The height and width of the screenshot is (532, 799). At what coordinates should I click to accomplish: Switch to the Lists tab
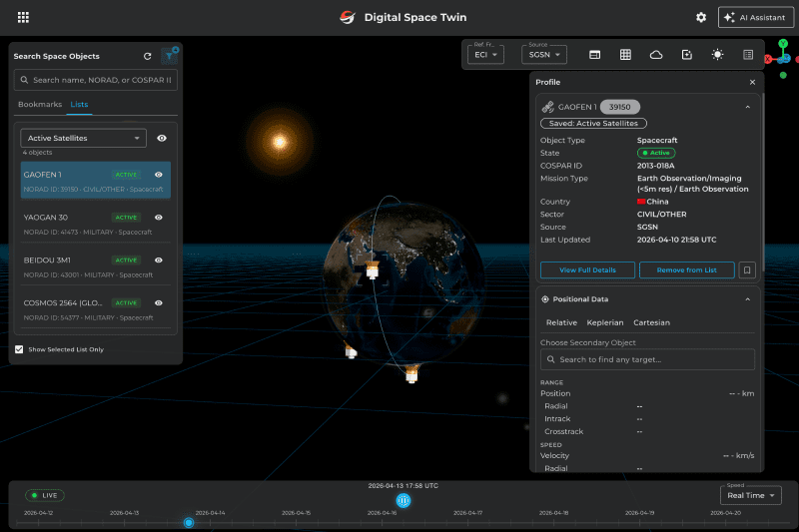pos(79,105)
